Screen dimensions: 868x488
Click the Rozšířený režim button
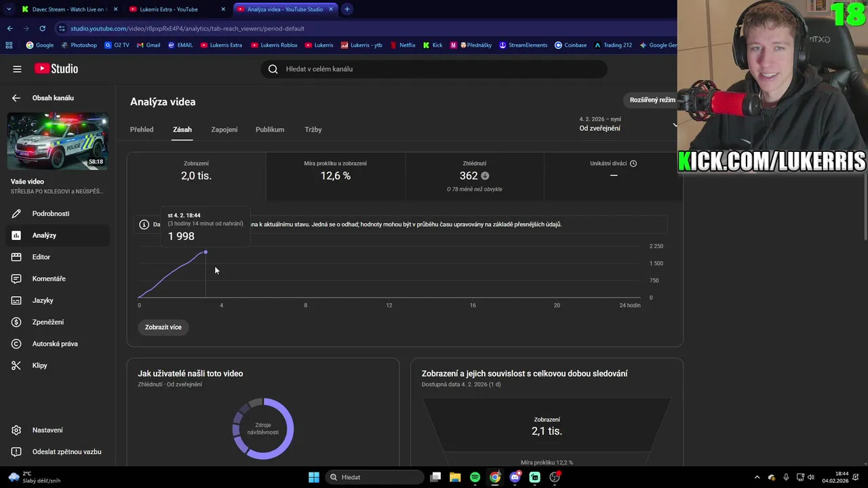pos(652,100)
